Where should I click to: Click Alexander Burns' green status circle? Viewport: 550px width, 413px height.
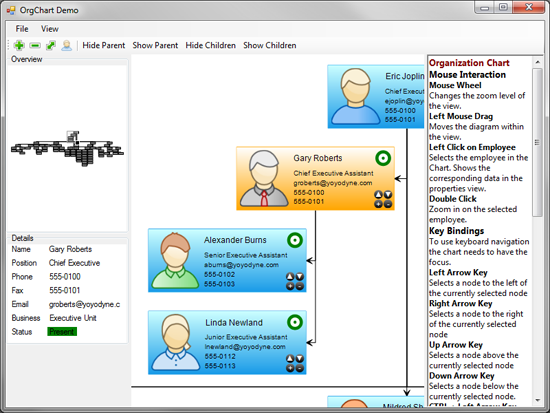pyautogui.click(x=295, y=240)
